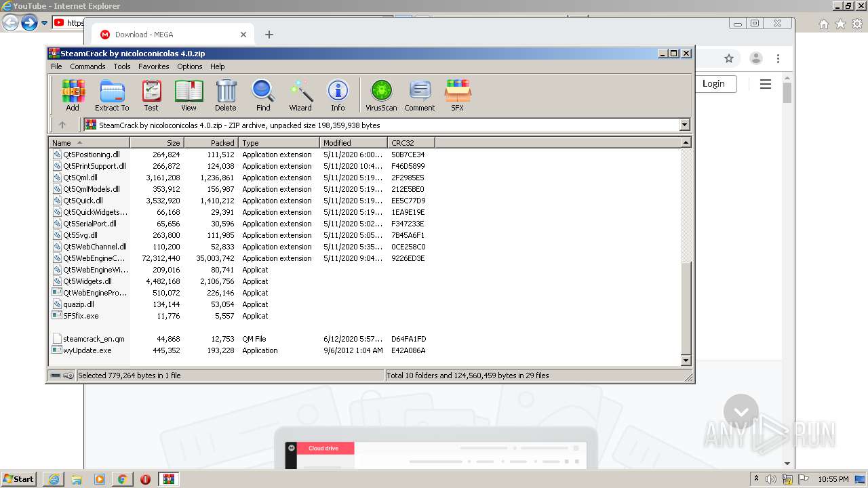
Task: Open the File menu
Action: (56, 66)
